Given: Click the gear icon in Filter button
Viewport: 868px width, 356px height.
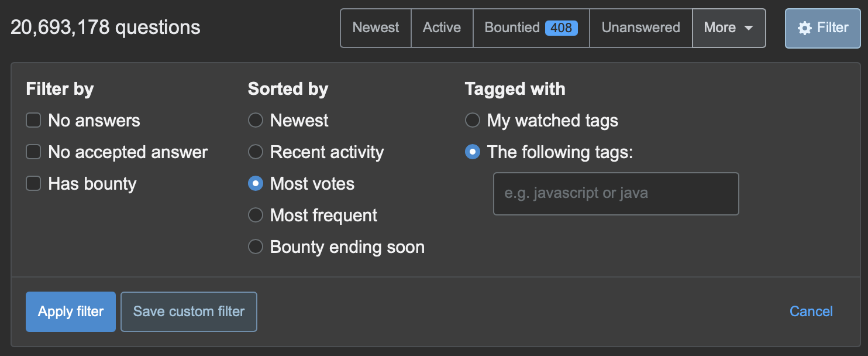Looking at the screenshot, I should click(x=805, y=28).
